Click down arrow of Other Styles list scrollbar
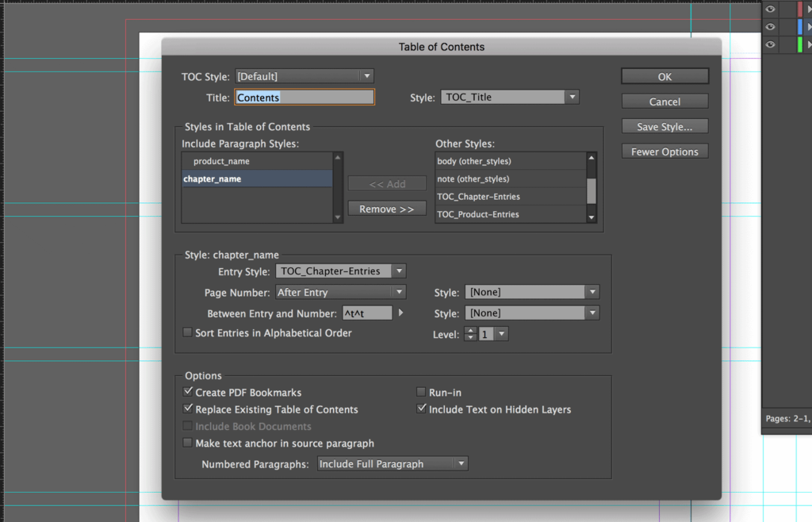Screen dimensions: 812x522 point(591,217)
